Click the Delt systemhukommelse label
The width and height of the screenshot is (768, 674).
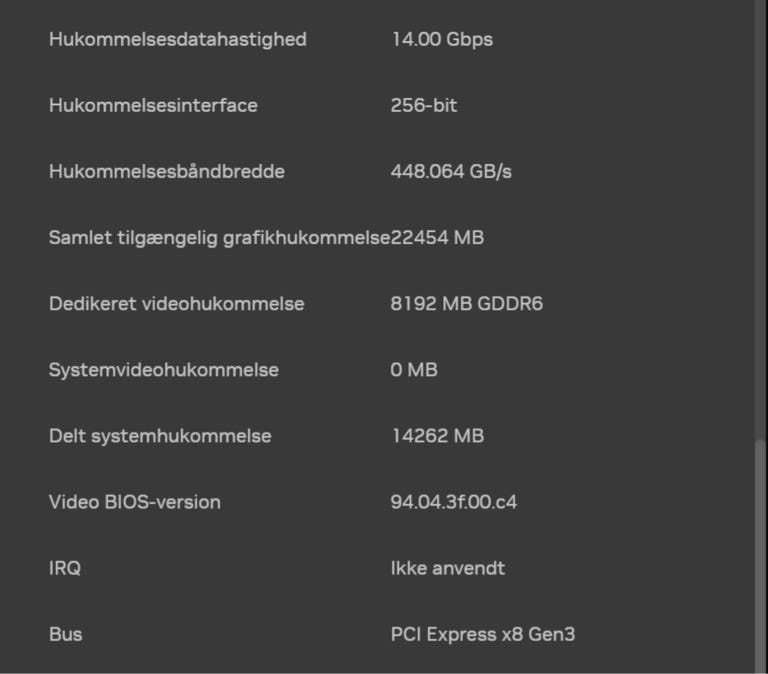click(x=160, y=436)
